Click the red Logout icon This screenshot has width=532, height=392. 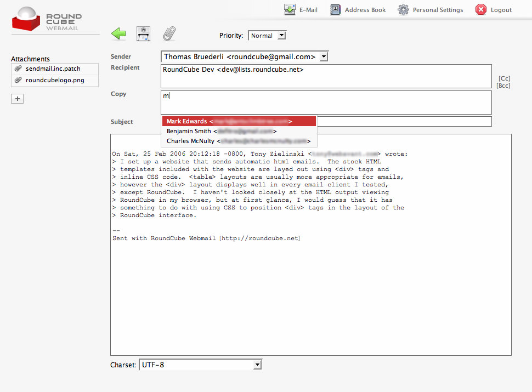click(x=481, y=9)
